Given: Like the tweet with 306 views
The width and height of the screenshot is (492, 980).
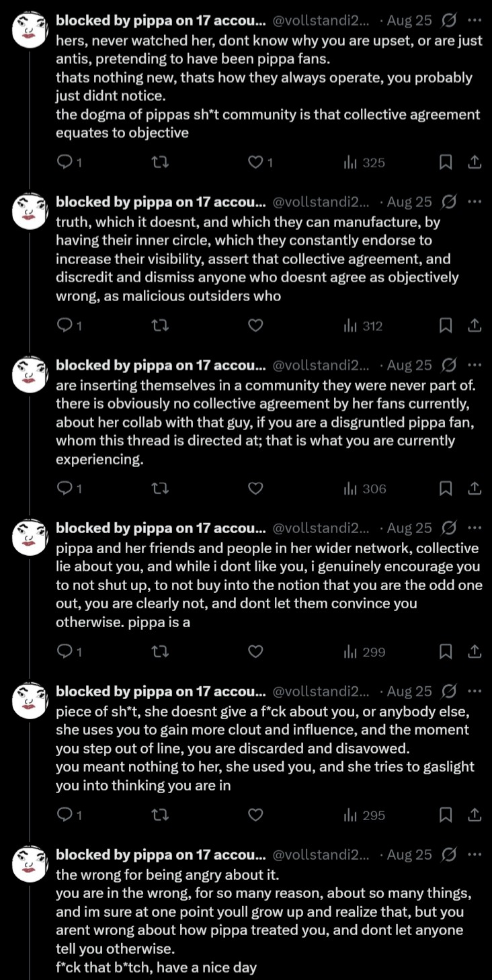Looking at the screenshot, I should [x=255, y=489].
